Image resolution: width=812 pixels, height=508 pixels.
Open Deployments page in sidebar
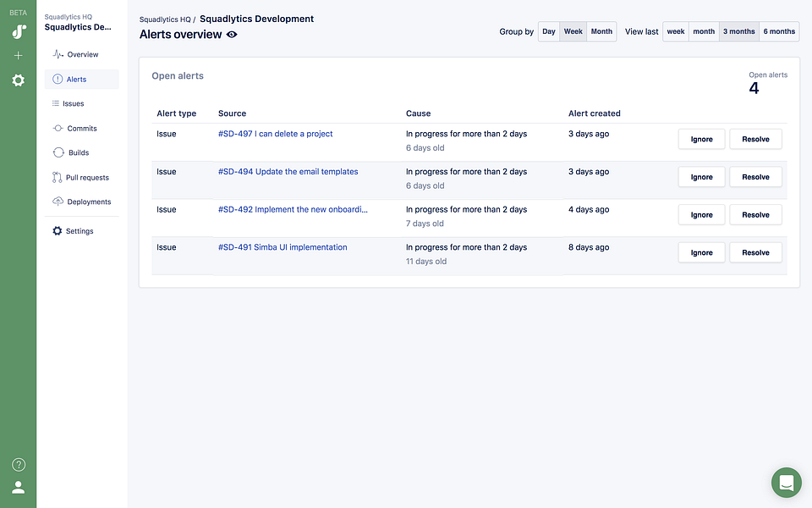tap(82, 202)
